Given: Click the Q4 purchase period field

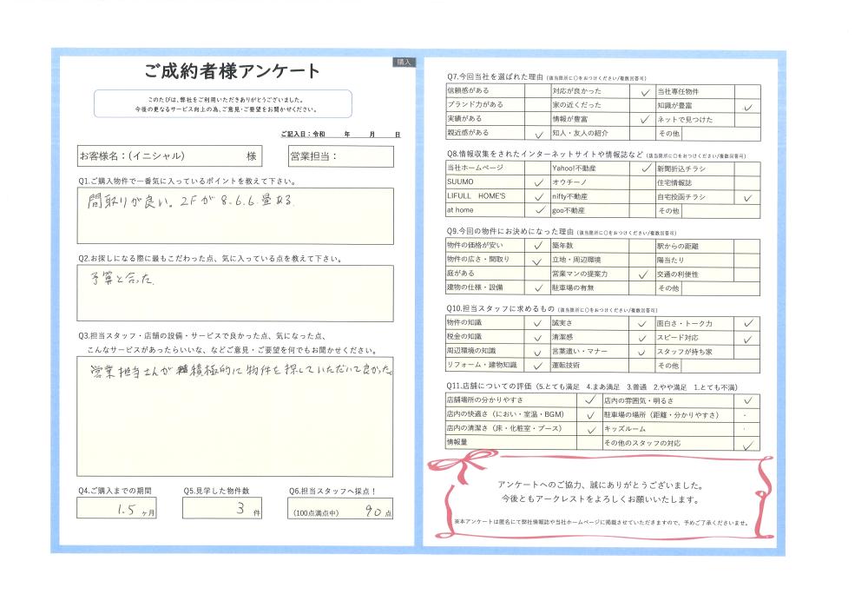Looking at the screenshot, I should [118, 510].
